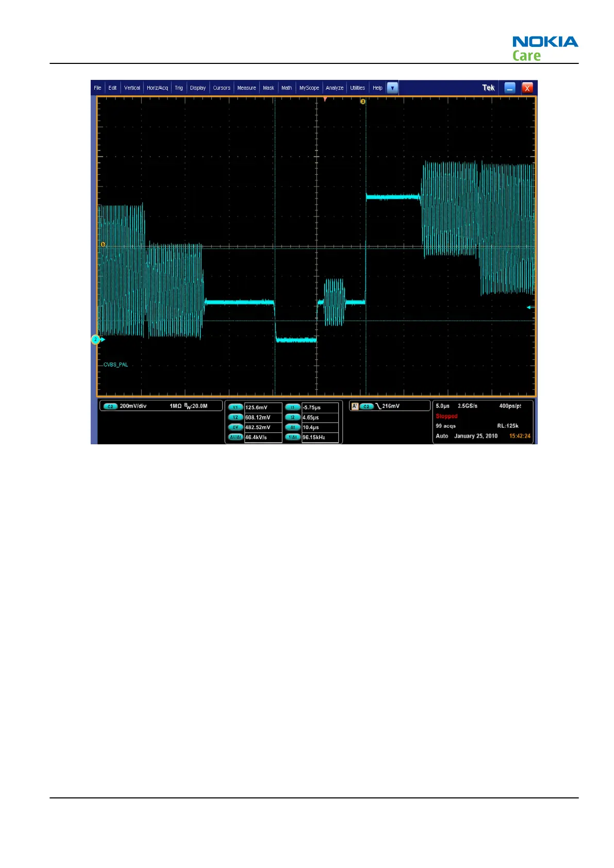Open the Vertical menu

point(132,88)
